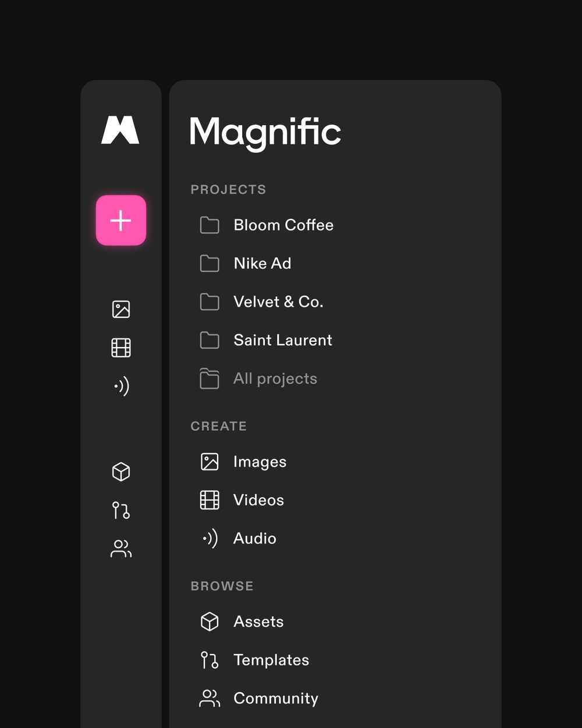
Task: Click the Magnific wordmark title
Action: 265,133
